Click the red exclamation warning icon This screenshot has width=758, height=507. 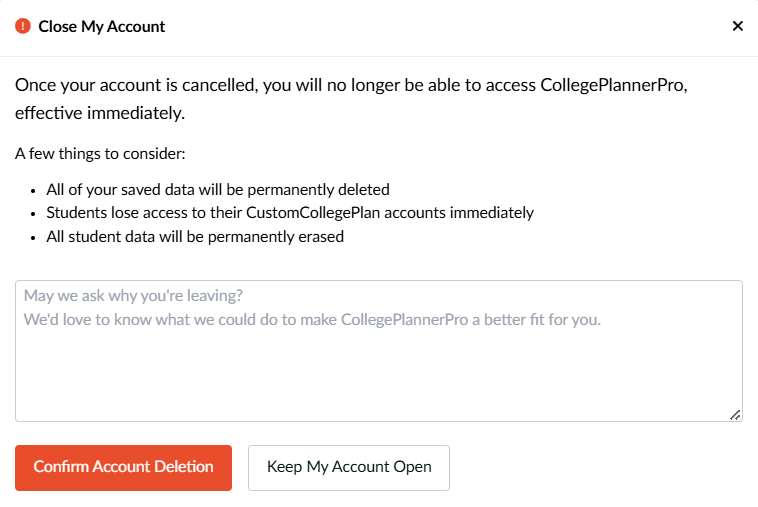click(23, 26)
